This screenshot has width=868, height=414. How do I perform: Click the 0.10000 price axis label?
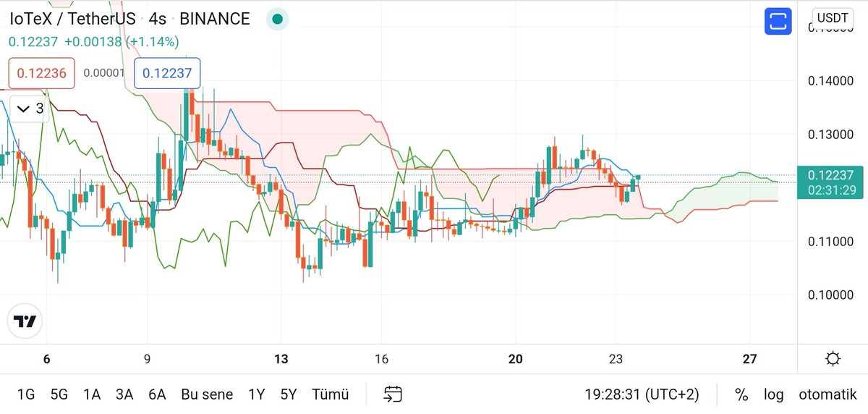tap(831, 295)
